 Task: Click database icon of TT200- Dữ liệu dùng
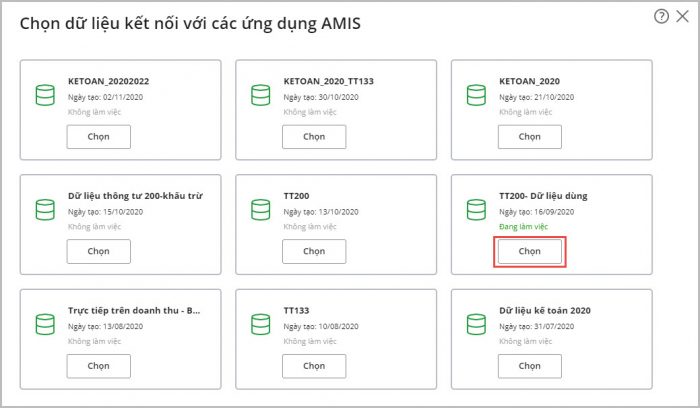(x=476, y=210)
